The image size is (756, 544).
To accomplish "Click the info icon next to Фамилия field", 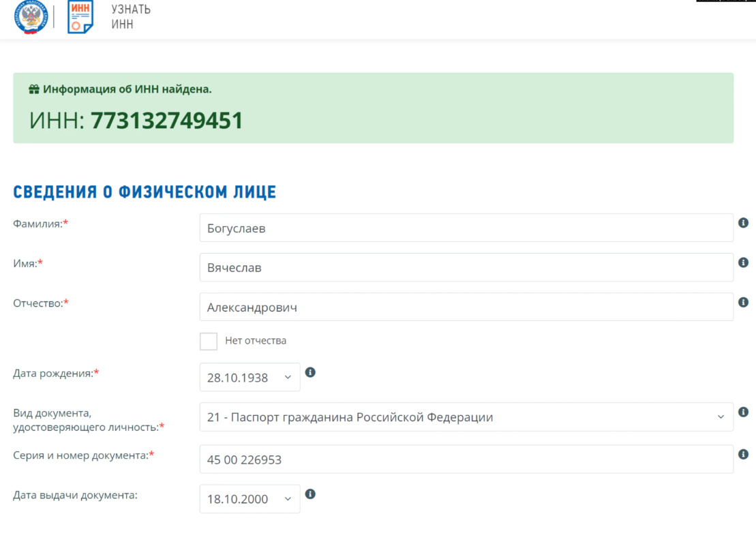I will 744,223.
